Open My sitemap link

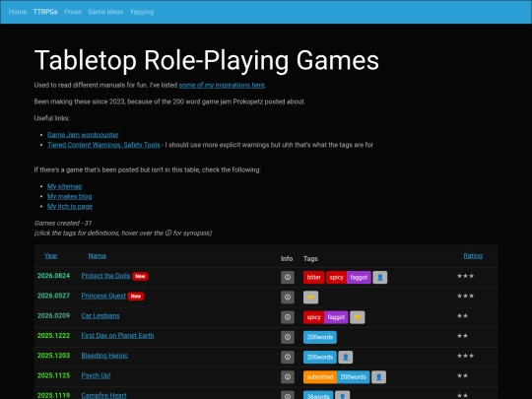click(x=64, y=186)
